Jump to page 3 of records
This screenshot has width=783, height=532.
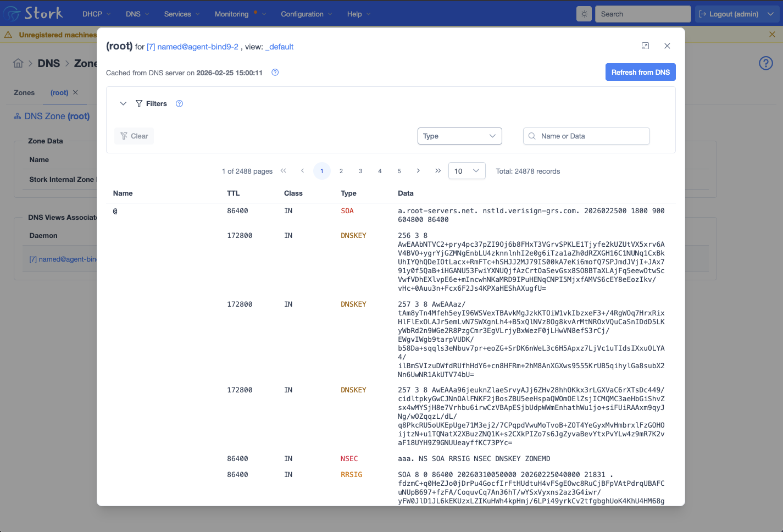pos(360,171)
